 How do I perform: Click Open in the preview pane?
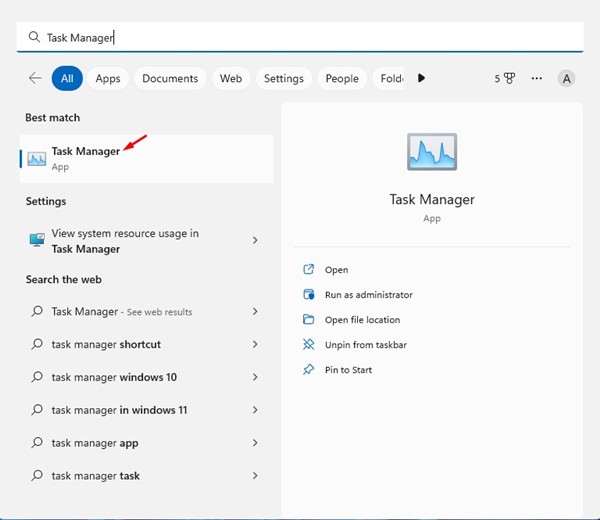336,270
